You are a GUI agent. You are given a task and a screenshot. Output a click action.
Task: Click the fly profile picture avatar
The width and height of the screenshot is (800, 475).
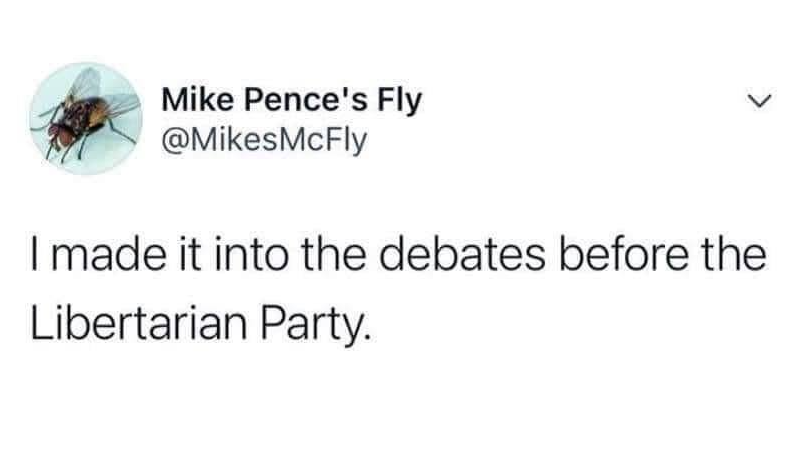point(86,118)
